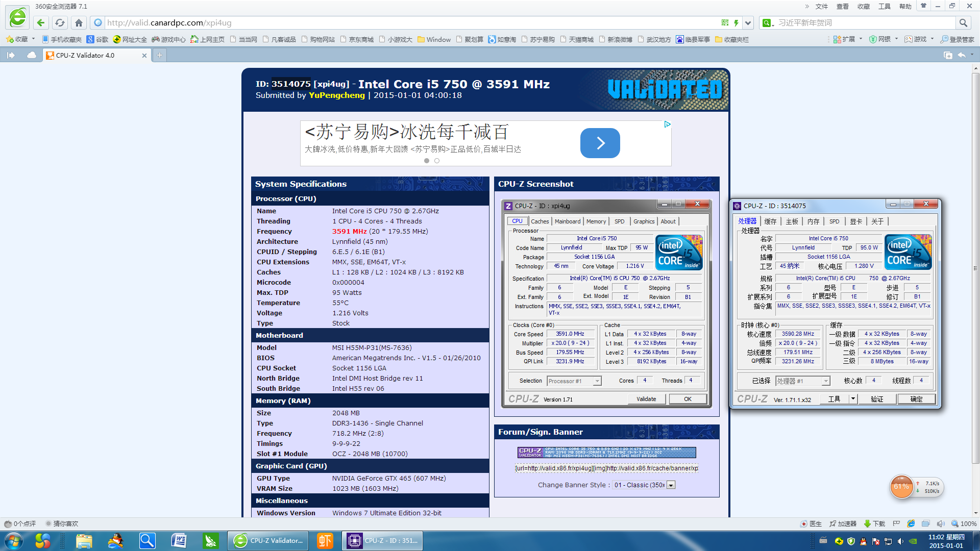The height and width of the screenshot is (551, 980).
Task: Click the 100% zoom level control
Action: [x=964, y=523]
